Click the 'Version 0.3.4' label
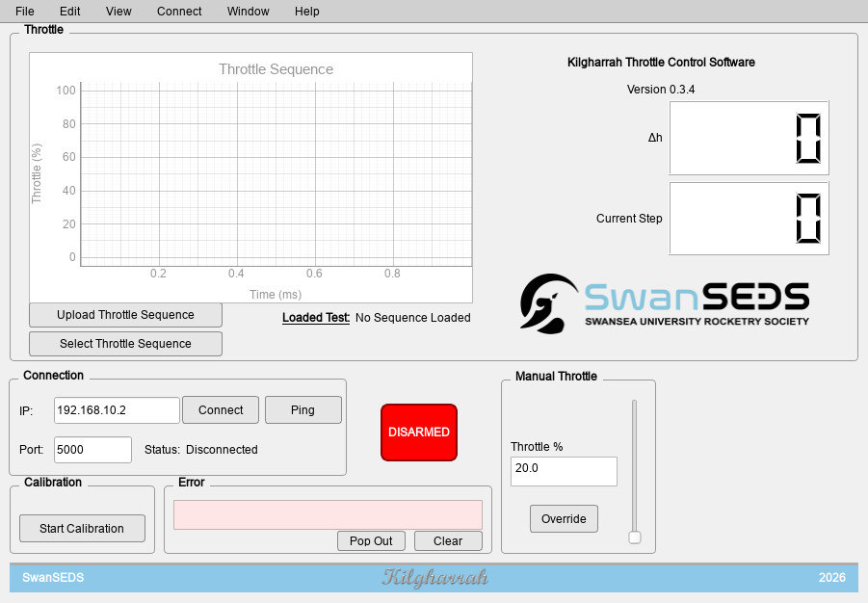This screenshot has height=603, width=868. tap(661, 90)
